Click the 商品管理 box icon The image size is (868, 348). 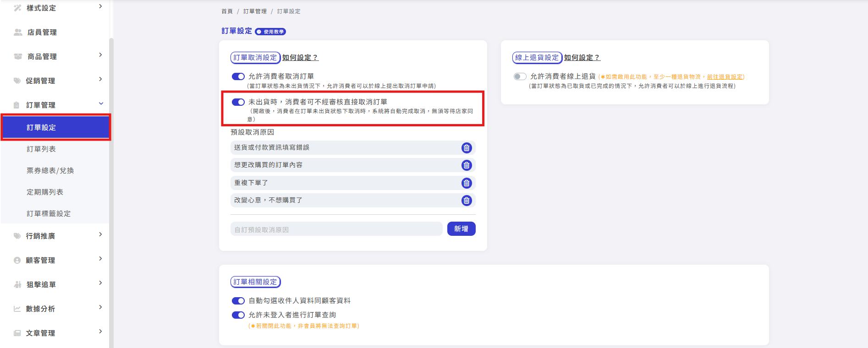18,56
